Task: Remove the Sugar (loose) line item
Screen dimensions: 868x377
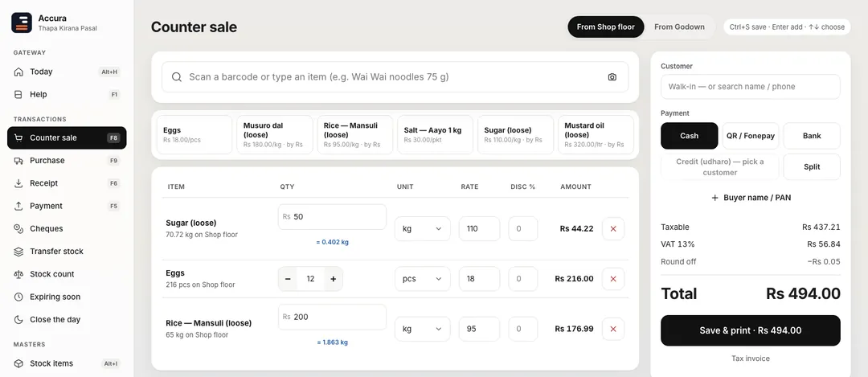Action: pos(612,228)
